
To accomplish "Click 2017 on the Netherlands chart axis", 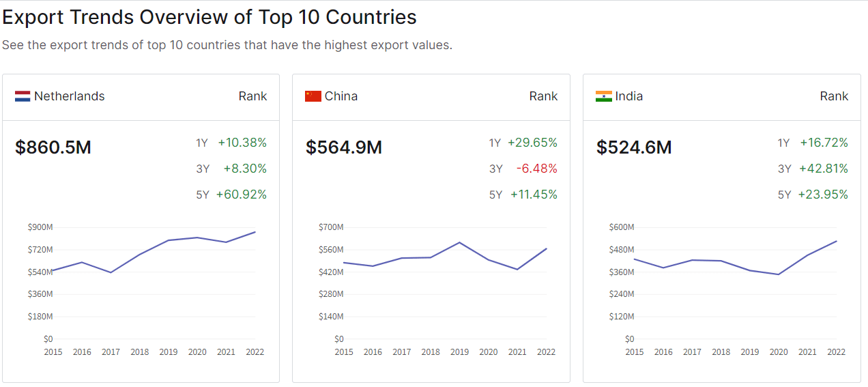I will [x=111, y=352].
